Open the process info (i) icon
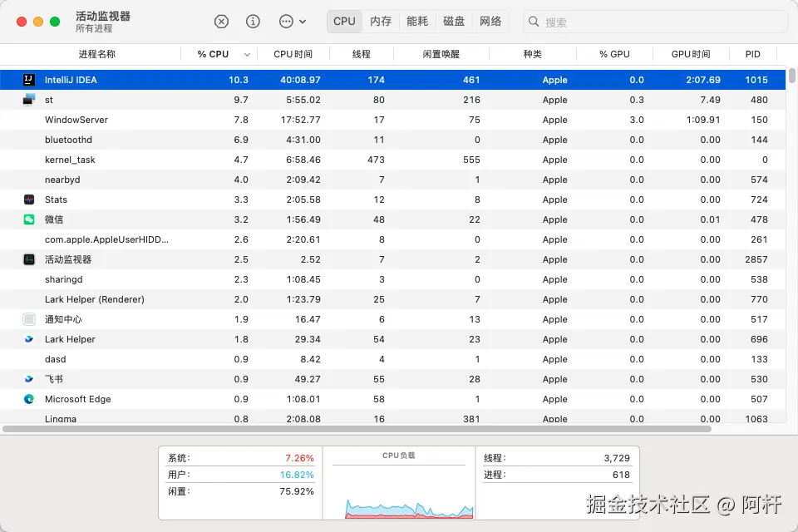Viewport: 798px width, 532px height. click(253, 22)
